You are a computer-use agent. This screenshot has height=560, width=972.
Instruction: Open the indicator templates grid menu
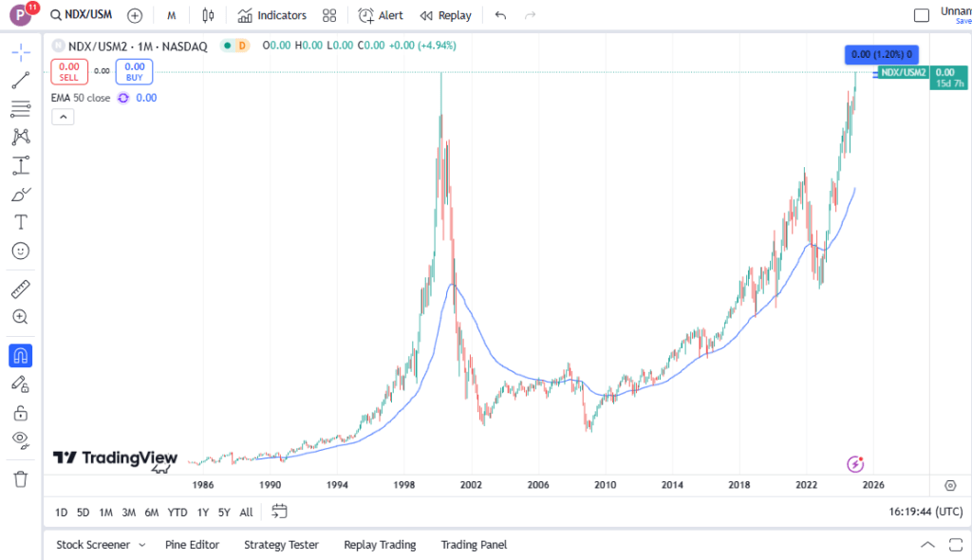point(329,15)
